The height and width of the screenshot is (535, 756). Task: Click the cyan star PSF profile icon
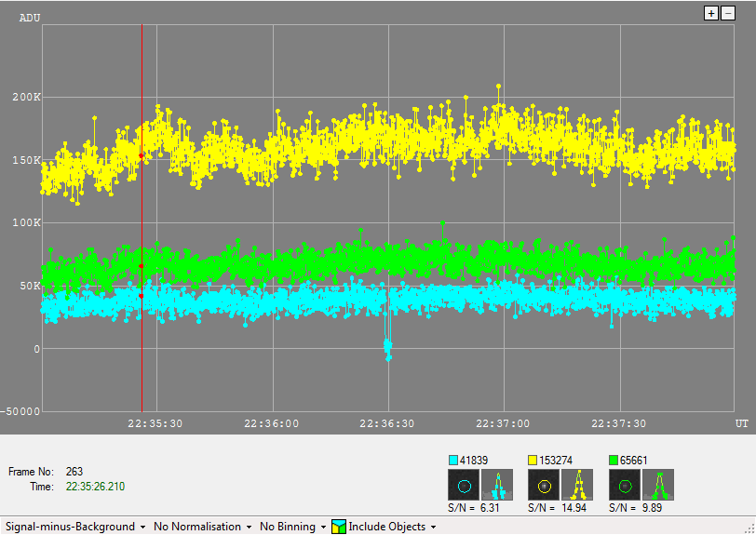point(497,485)
